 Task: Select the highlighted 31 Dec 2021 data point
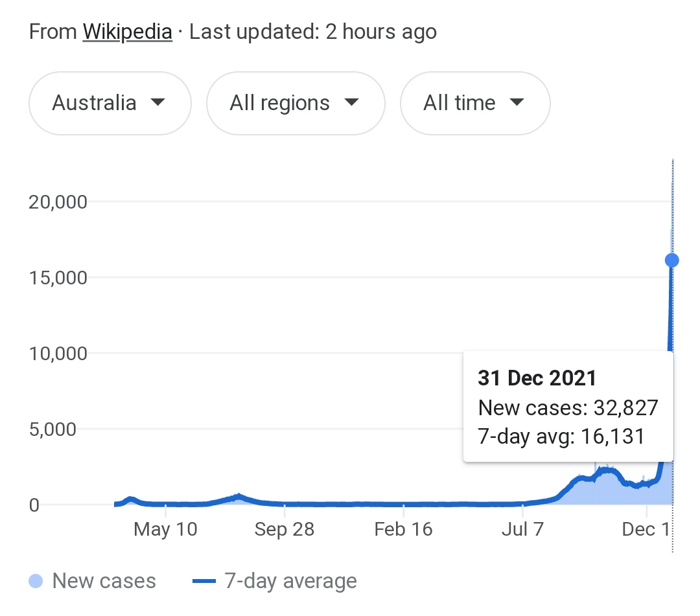pos(672,260)
